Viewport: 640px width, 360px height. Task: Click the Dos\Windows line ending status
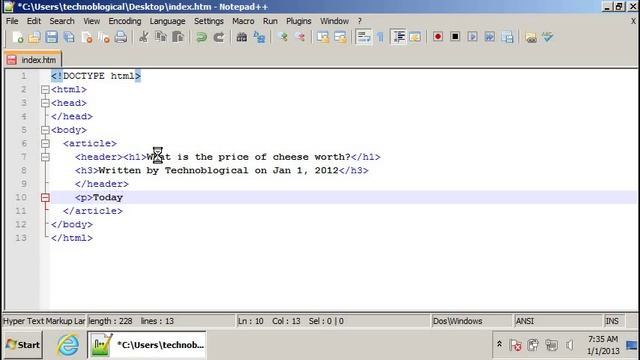[471, 321]
